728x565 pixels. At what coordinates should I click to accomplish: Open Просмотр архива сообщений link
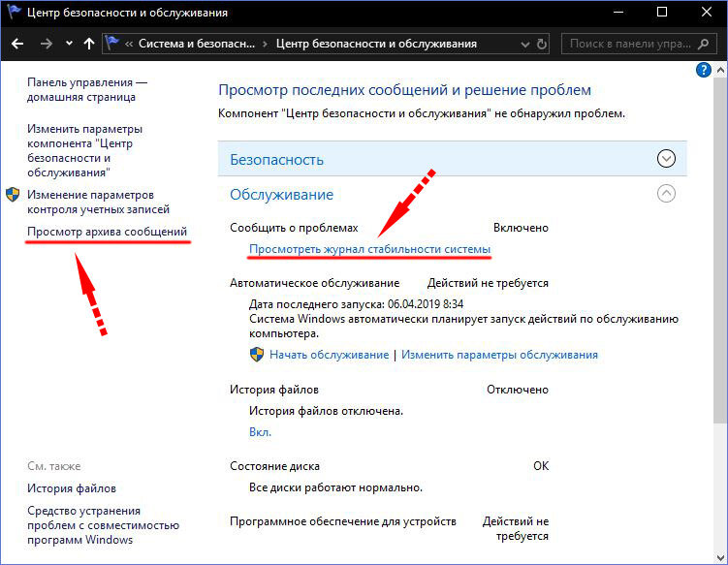tap(108, 232)
